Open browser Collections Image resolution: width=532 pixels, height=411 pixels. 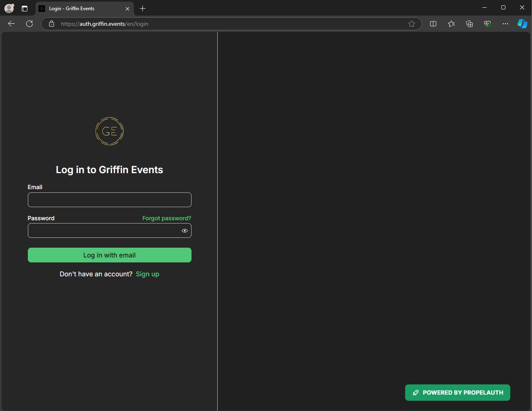click(469, 24)
